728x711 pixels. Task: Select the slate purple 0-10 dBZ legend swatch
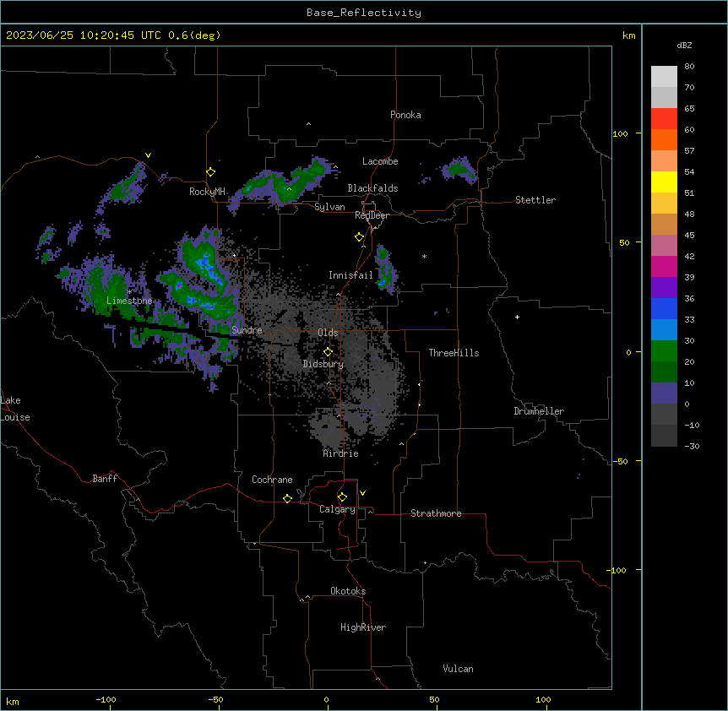[x=664, y=393]
